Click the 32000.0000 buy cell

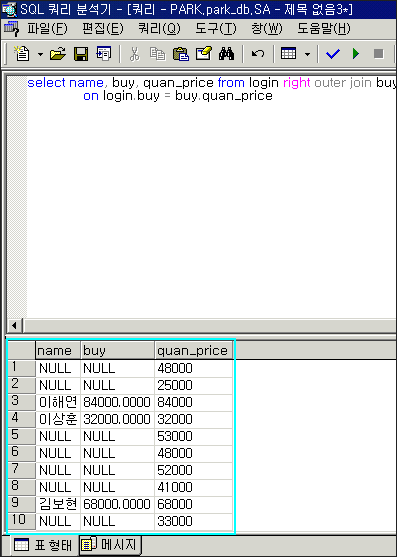coord(118,420)
